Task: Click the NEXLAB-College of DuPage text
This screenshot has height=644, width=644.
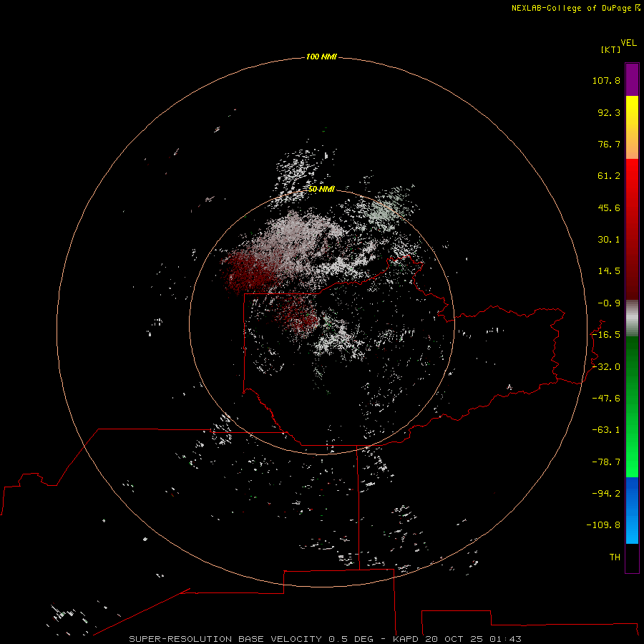Action: [571, 8]
